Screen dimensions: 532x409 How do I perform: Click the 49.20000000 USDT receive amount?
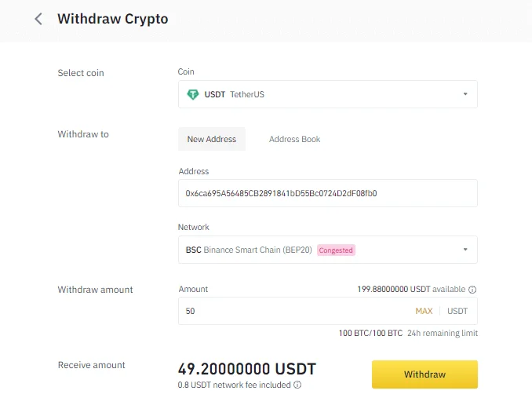(x=247, y=369)
